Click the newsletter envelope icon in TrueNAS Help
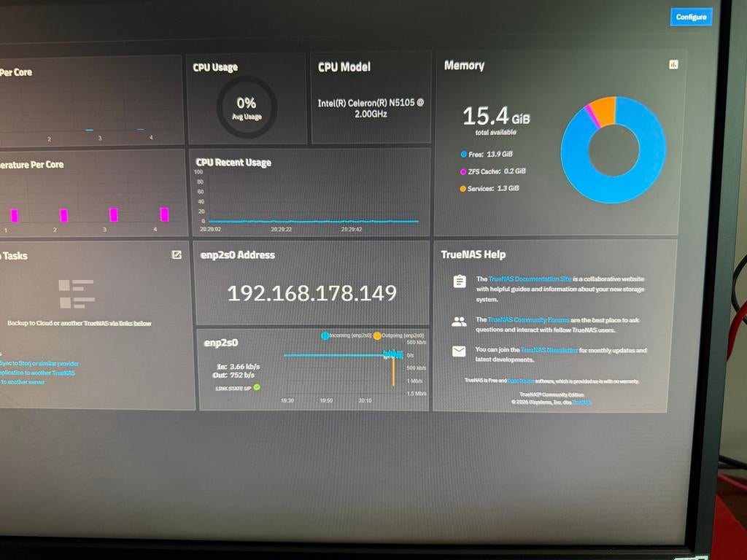 point(459,351)
